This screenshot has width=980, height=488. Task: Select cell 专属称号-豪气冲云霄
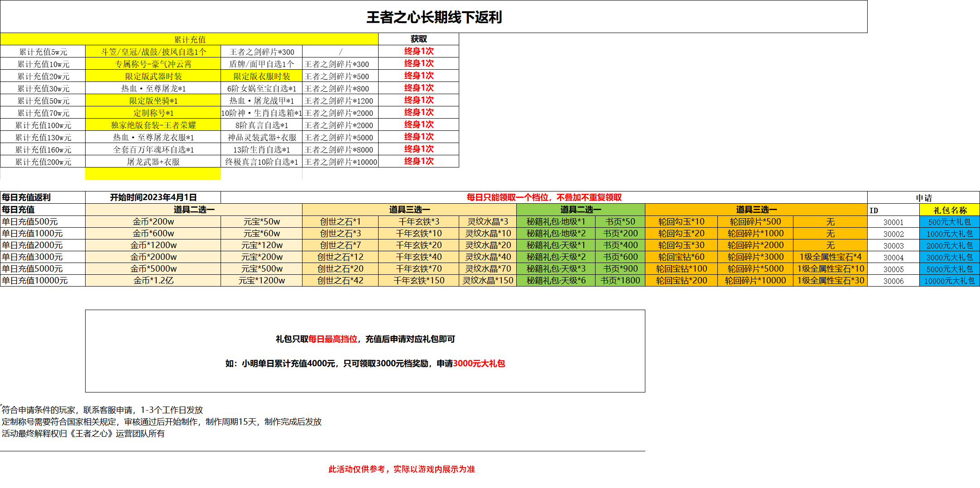(x=153, y=64)
